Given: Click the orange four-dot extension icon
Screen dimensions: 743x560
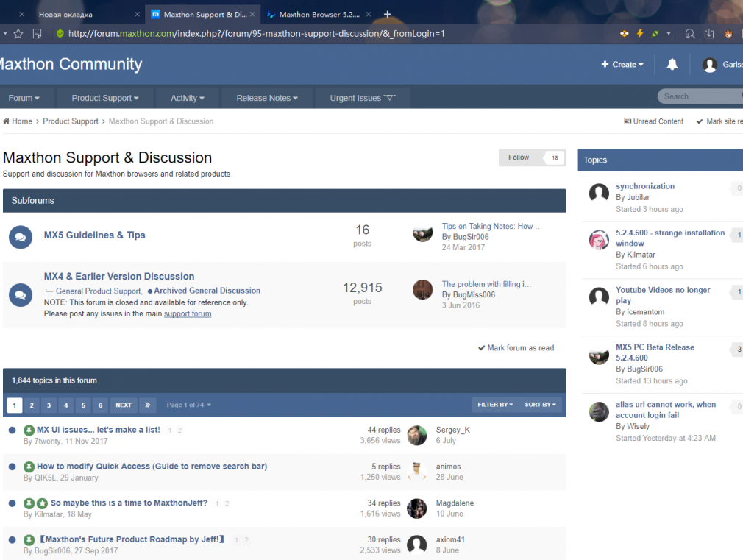Looking at the screenshot, I should click(625, 34).
